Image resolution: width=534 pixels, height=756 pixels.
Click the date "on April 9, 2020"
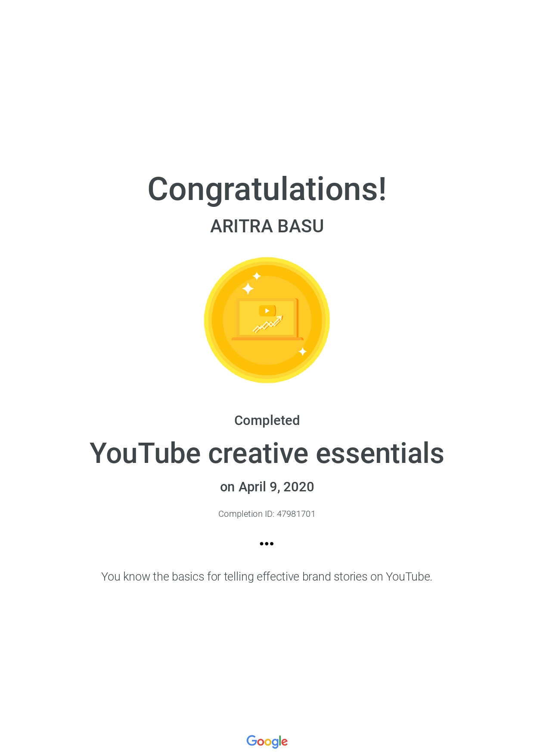(x=267, y=487)
